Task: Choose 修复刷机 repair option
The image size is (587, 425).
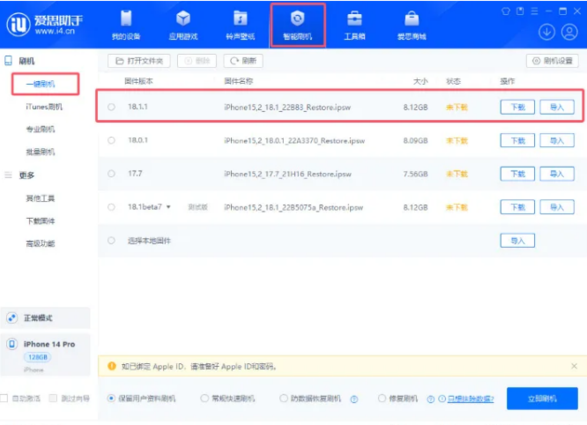Action: 382,398
